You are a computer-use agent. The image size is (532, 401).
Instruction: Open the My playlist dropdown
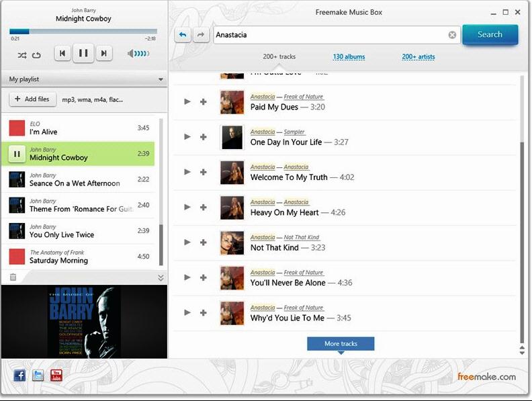click(160, 79)
